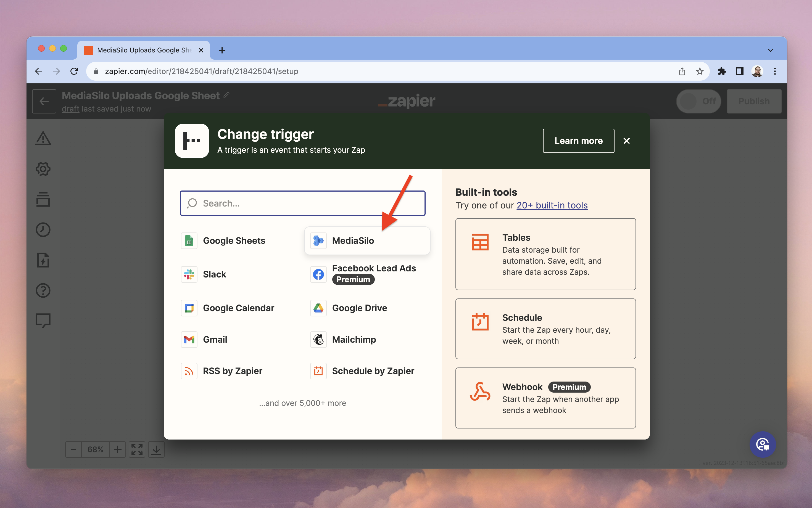
Task: Open the Webhook Premium tool card
Action: pos(545,398)
